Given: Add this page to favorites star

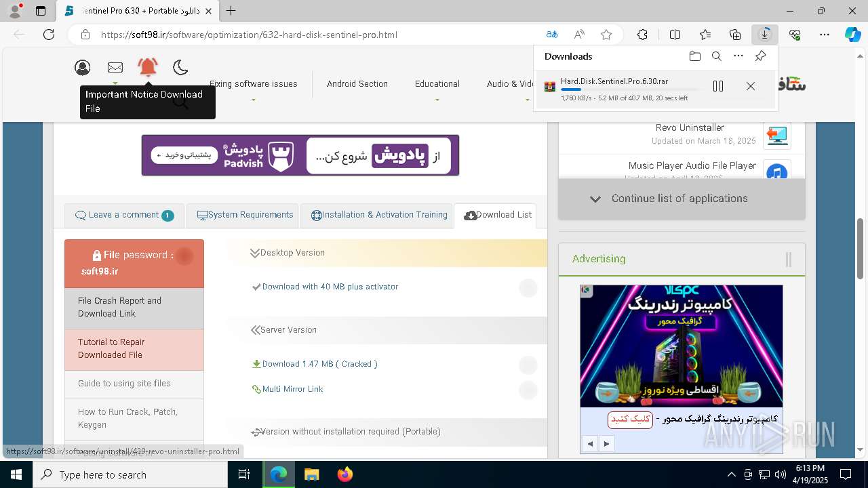Looking at the screenshot, I should tap(606, 35).
